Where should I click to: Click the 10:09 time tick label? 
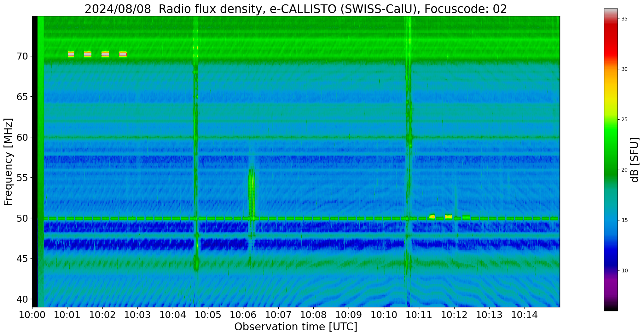(349, 315)
